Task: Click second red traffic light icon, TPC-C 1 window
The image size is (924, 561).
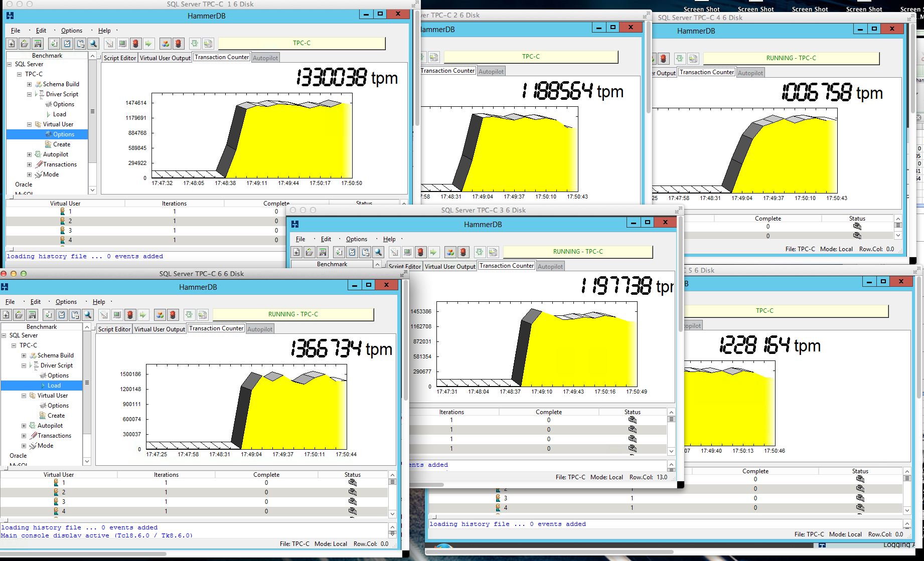Action: point(179,44)
